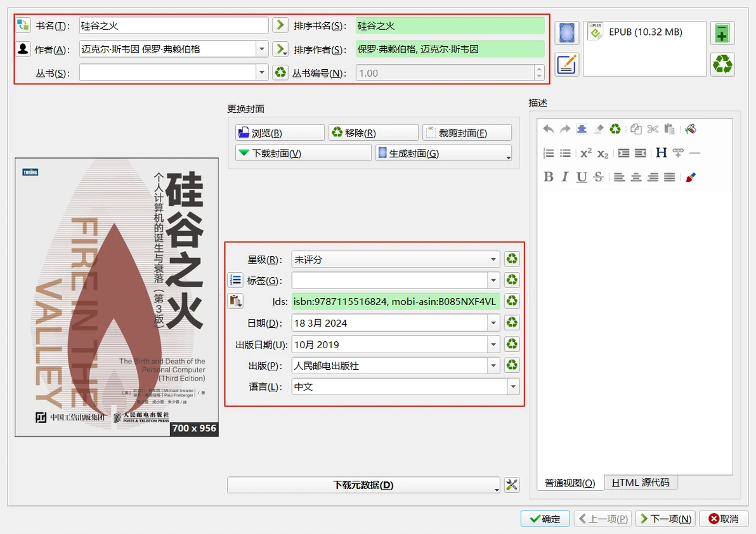
Task: Click 浏览 browse cover button
Action: tap(280, 133)
